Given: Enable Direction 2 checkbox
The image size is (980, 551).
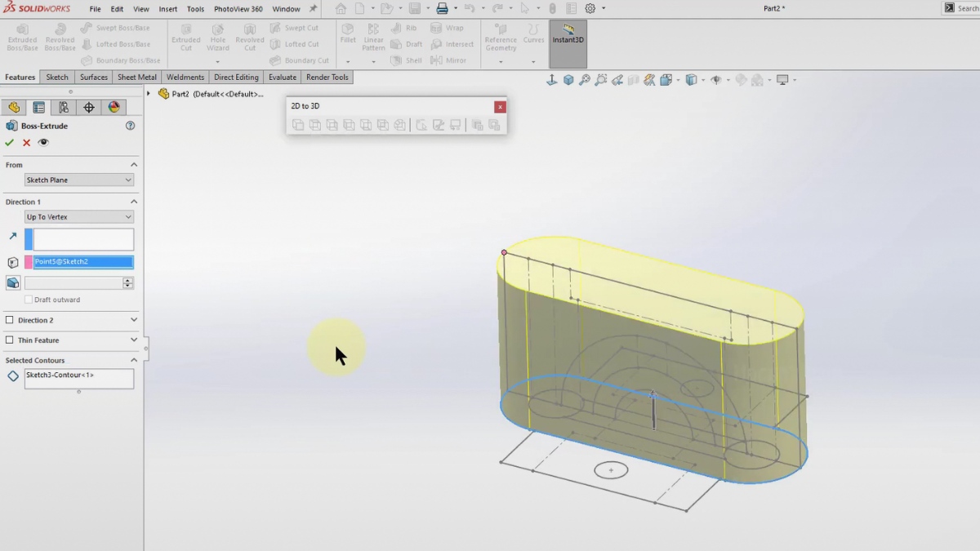Looking at the screenshot, I should coord(10,320).
